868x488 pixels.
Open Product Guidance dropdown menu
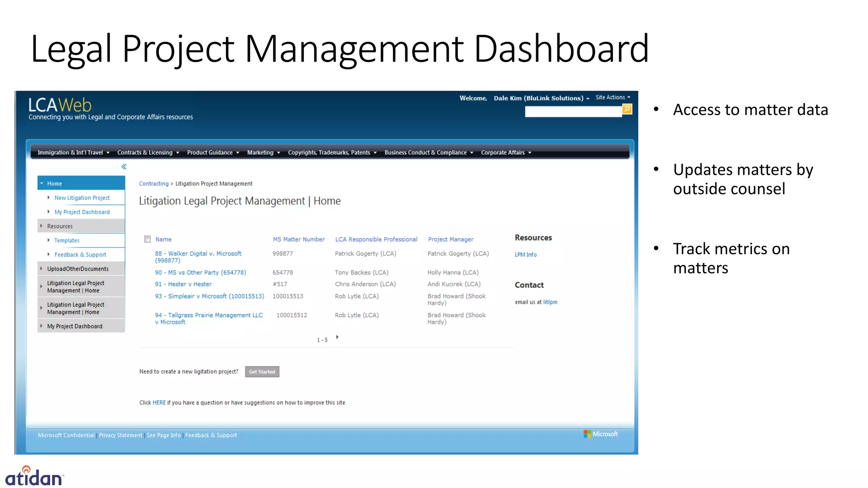point(213,152)
